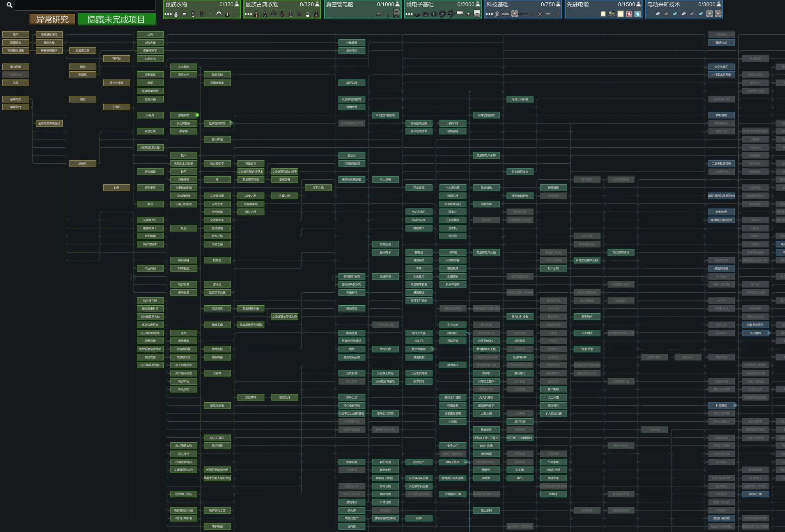
Task: Click queue badge 1 on 鼠族衣物 node
Action: (x=197, y=115)
